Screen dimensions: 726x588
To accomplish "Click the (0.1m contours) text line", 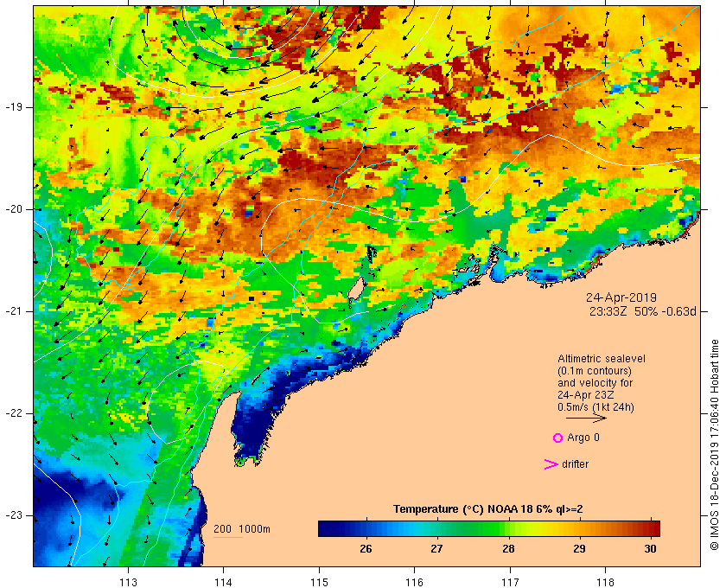I will pos(595,371).
